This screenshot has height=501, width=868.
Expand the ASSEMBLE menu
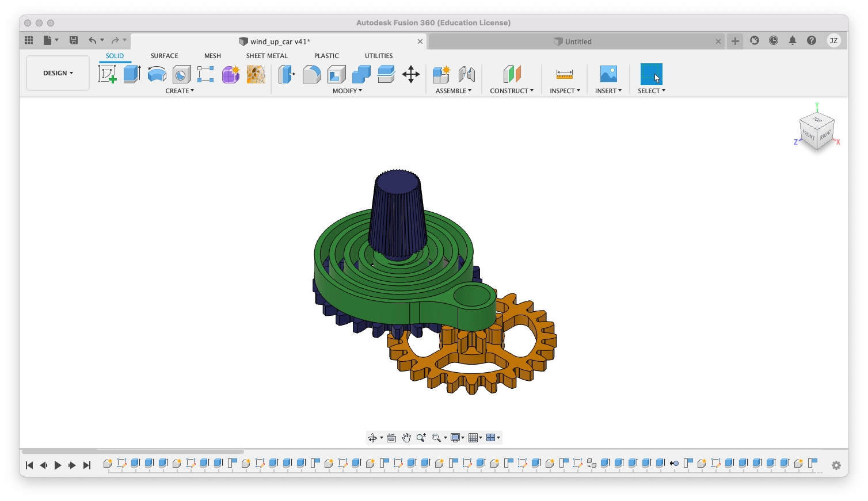(454, 91)
